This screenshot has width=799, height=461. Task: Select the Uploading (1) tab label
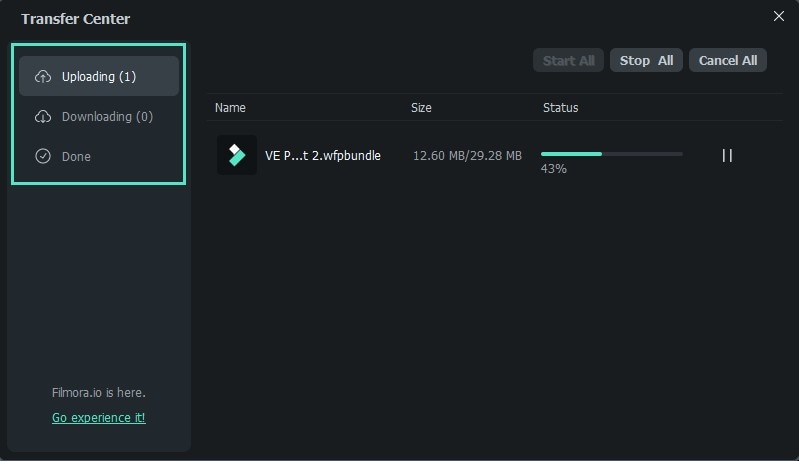99,76
